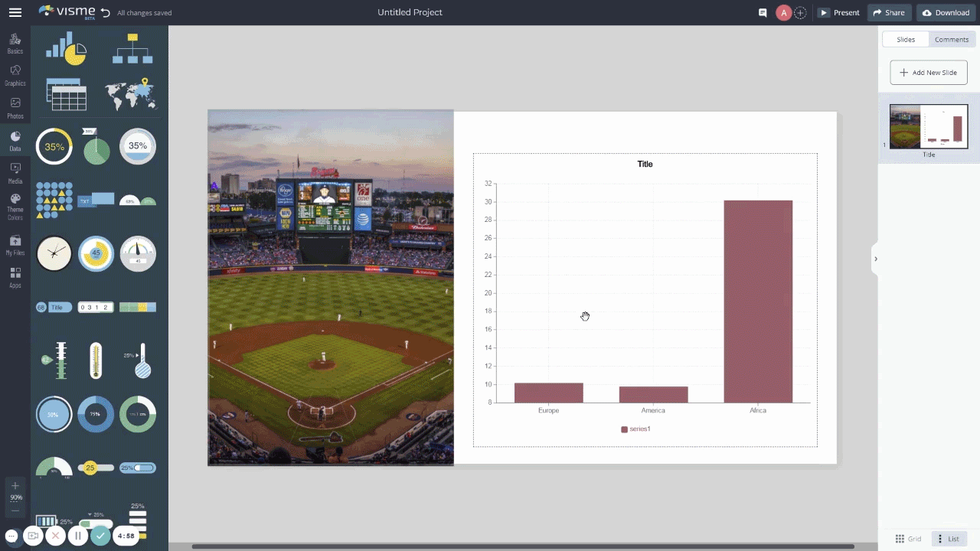This screenshot has height=551, width=980.
Task: Switch slide view to Grid
Action: [908, 539]
